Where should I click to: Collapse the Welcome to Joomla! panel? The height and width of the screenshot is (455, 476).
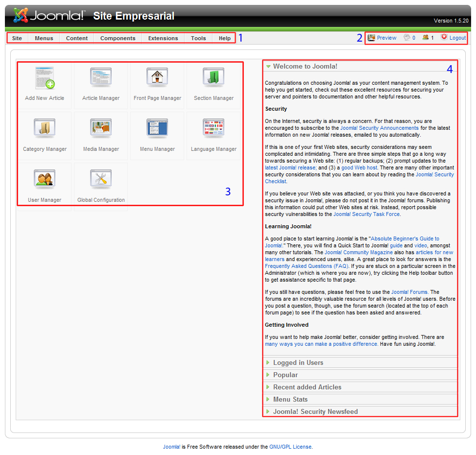coord(360,66)
